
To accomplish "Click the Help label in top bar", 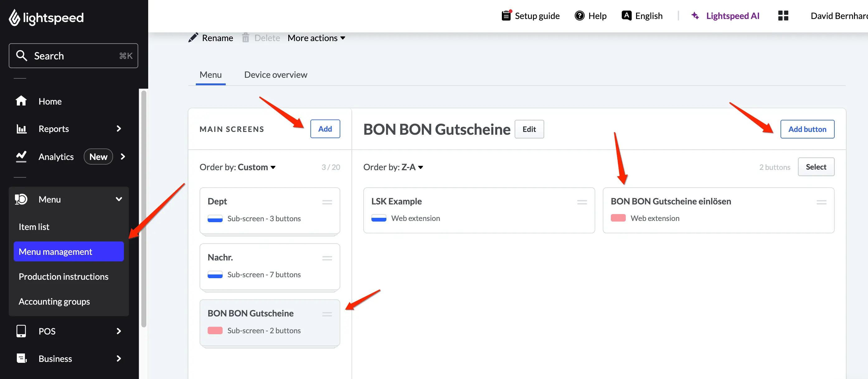I will point(597,16).
